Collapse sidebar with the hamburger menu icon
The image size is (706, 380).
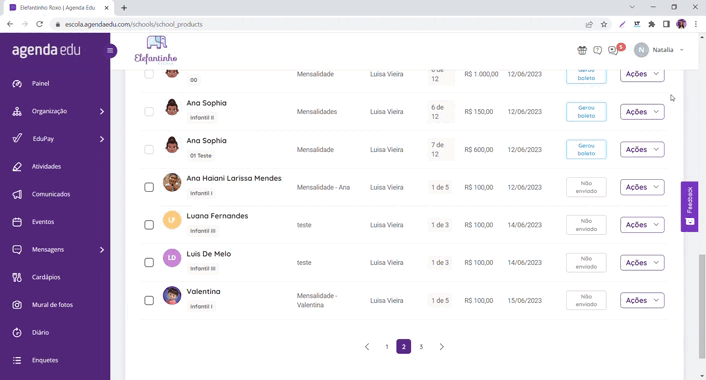(x=110, y=50)
